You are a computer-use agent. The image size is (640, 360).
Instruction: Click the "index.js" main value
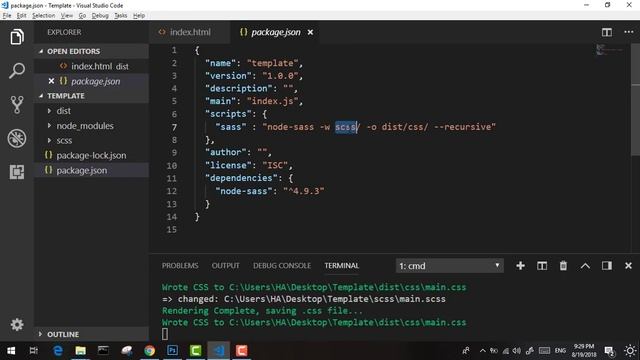272,101
